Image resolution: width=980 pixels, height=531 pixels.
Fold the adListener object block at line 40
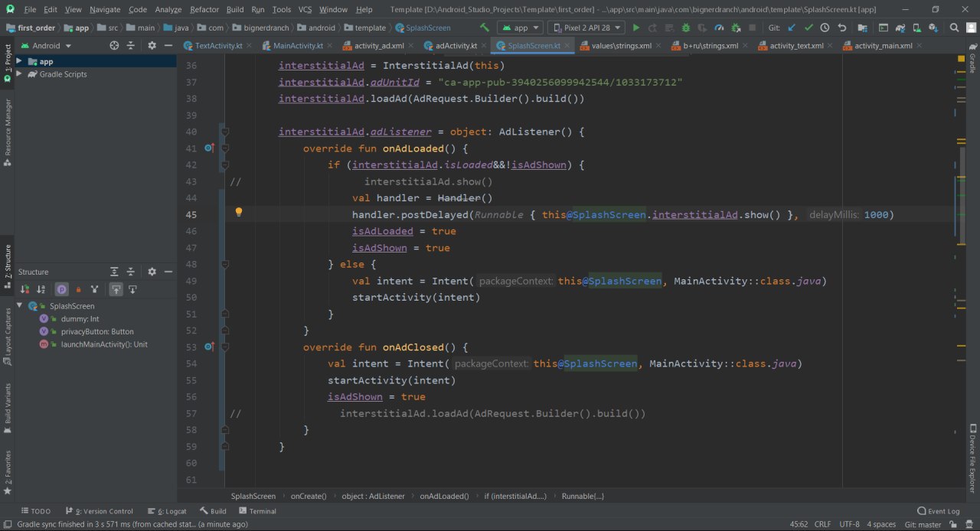tap(225, 132)
